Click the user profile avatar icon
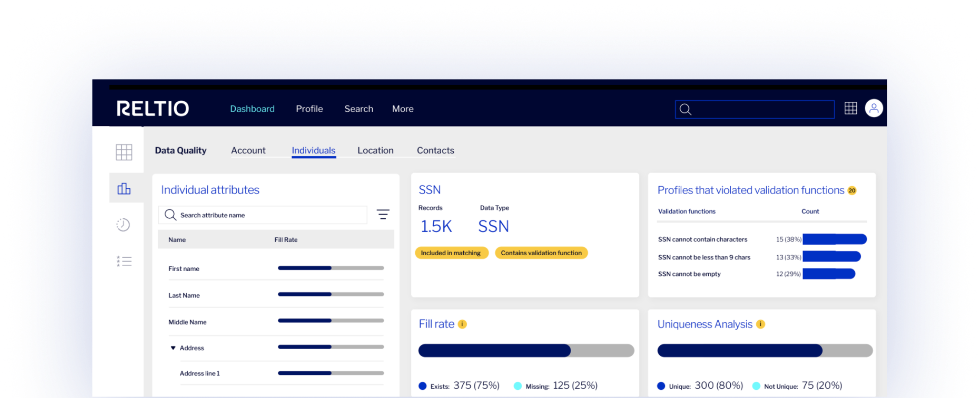Image resolution: width=980 pixels, height=398 pixels. click(874, 108)
